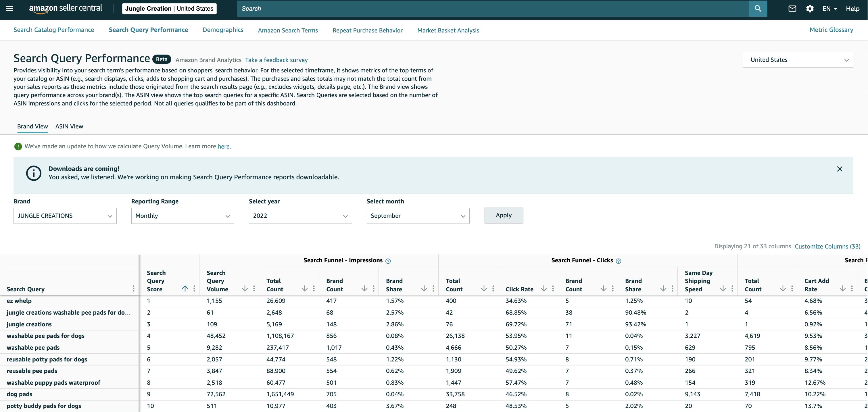Expand the Brand dropdown JUNGLE CREATIONS
Image resolution: width=868 pixels, height=412 pixels.
tap(65, 215)
